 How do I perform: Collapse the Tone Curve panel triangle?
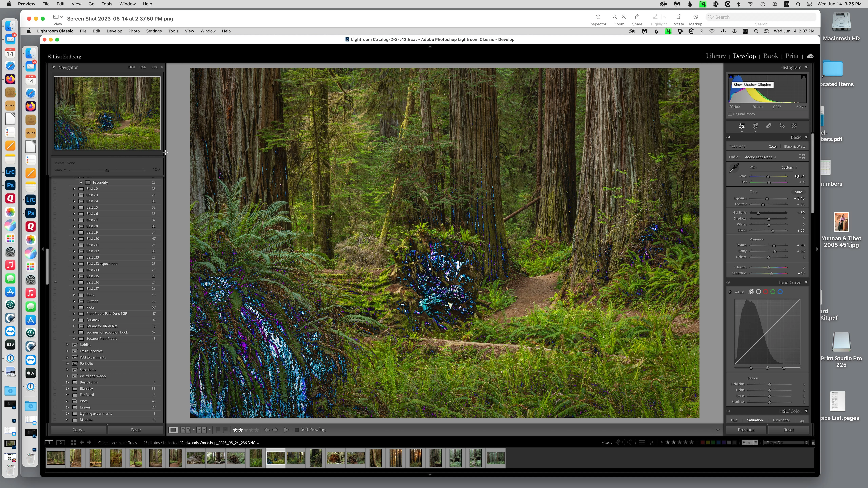(x=806, y=283)
